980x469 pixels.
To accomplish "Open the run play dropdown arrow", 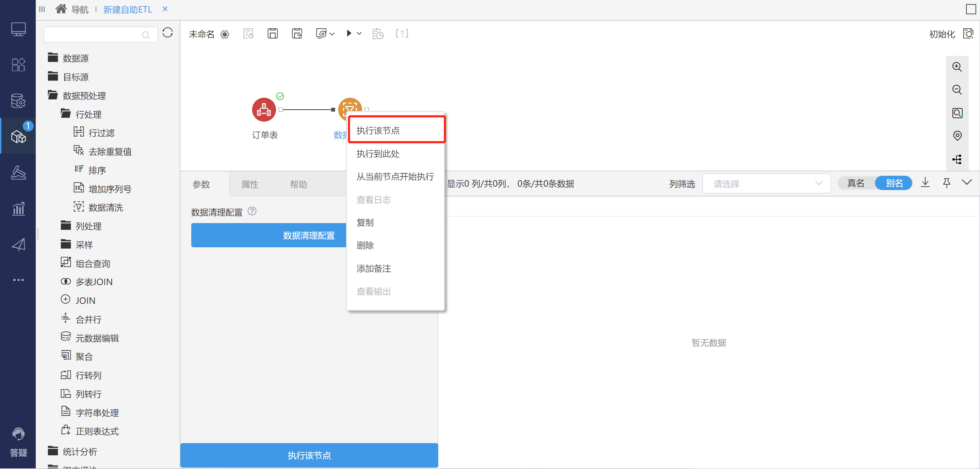I will (x=359, y=33).
